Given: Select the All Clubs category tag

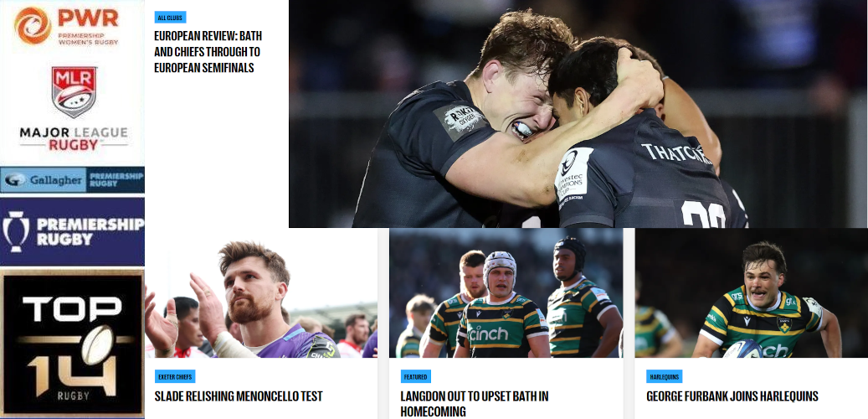Looking at the screenshot, I should coord(170,18).
